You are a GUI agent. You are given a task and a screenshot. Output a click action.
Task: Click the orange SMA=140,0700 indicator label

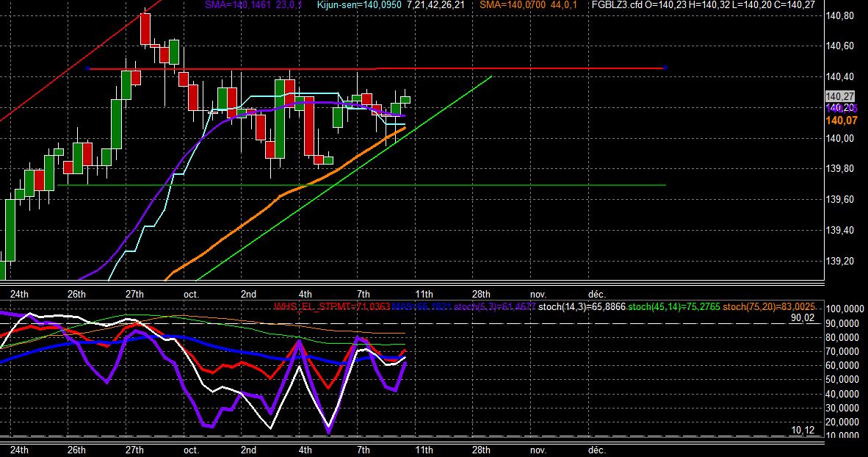pyautogui.click(x=528, y=5)
